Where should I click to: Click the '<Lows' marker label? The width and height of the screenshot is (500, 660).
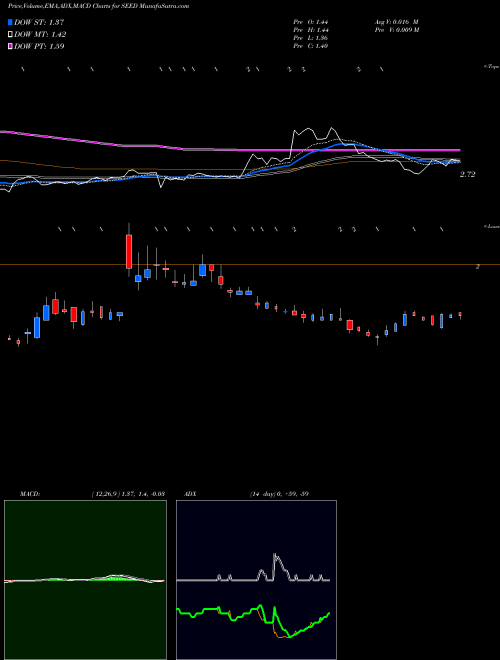click(x=492, y=226)
